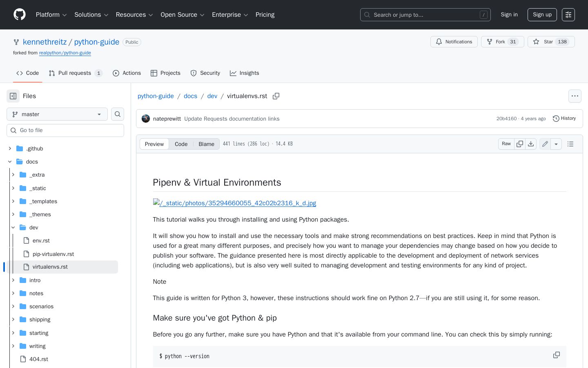The width and height of the screenshot is (588, 368).
Task: Expand the intro folder
Action: [13, 280]
